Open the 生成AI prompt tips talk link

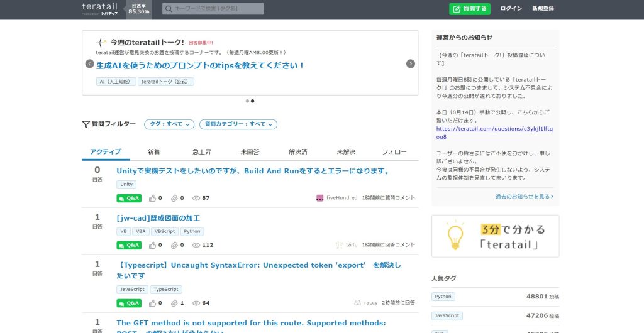pos(201,65)
